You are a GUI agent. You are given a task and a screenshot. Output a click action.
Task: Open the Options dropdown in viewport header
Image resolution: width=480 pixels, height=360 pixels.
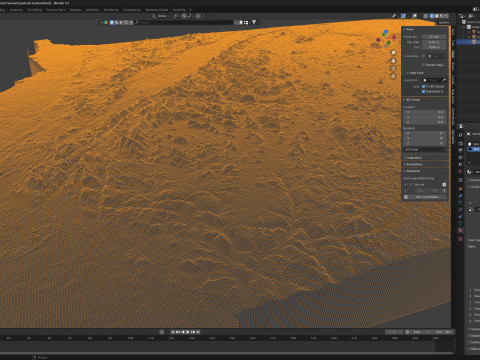445,23
